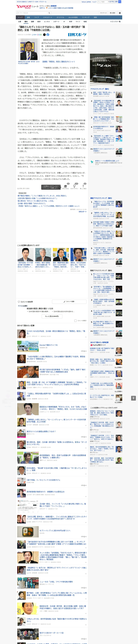
Task: Open the みんなの意見 navigation tab
Action: click(73, 17)
